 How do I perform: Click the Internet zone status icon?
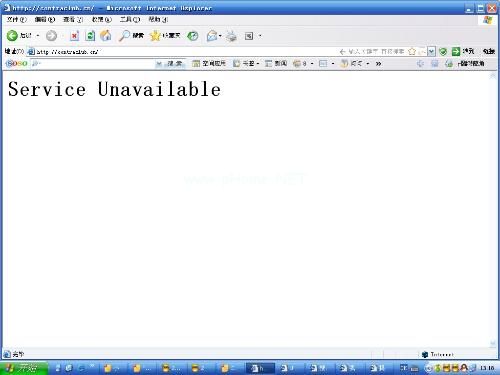[425, 354]
